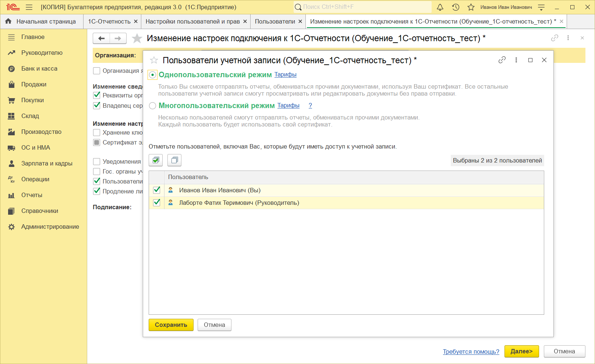The image size is (595, 364).
Task: Toggle Хранение ключа checkbox
Action: click(x=97, y=132)
